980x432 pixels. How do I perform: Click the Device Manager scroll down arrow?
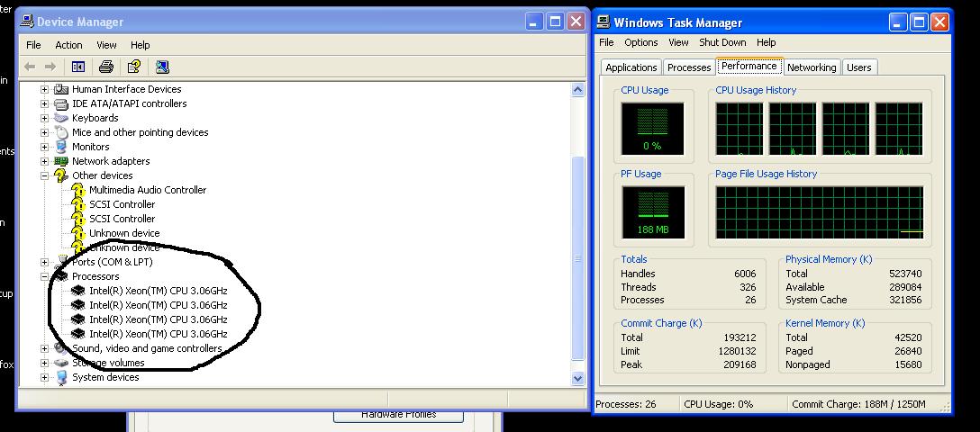pos(578,378)
